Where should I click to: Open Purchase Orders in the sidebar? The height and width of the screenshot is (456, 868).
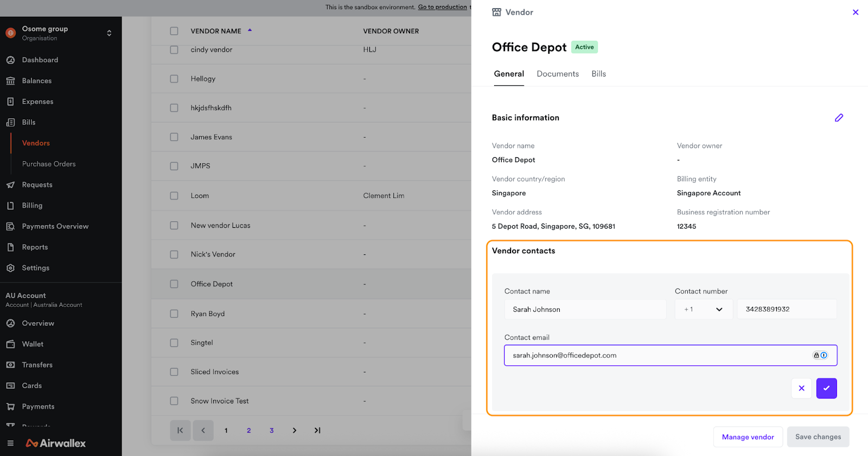[x=49, y=164]
